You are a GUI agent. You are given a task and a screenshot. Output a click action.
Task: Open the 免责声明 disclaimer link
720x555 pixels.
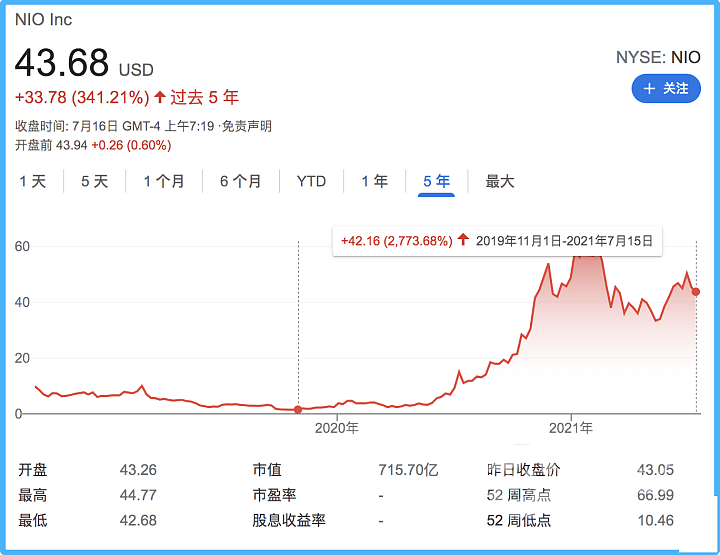[247, 126]
